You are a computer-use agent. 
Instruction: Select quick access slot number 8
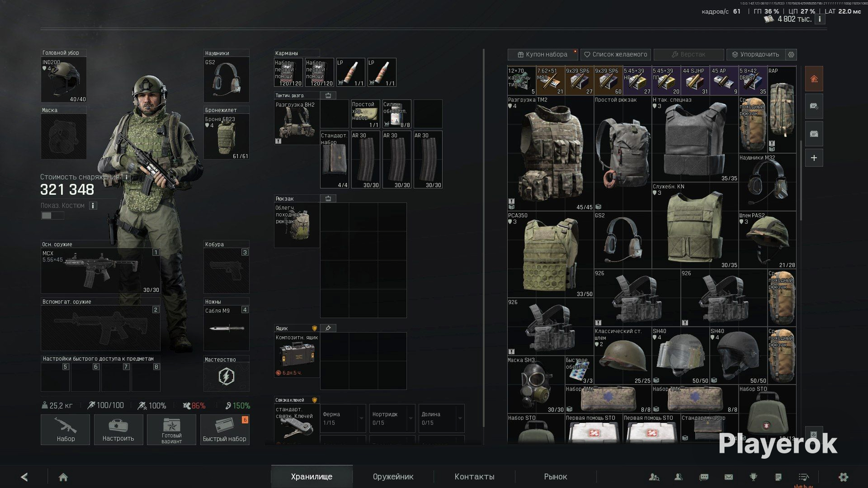pyautogui.click(x=146, y=377)
